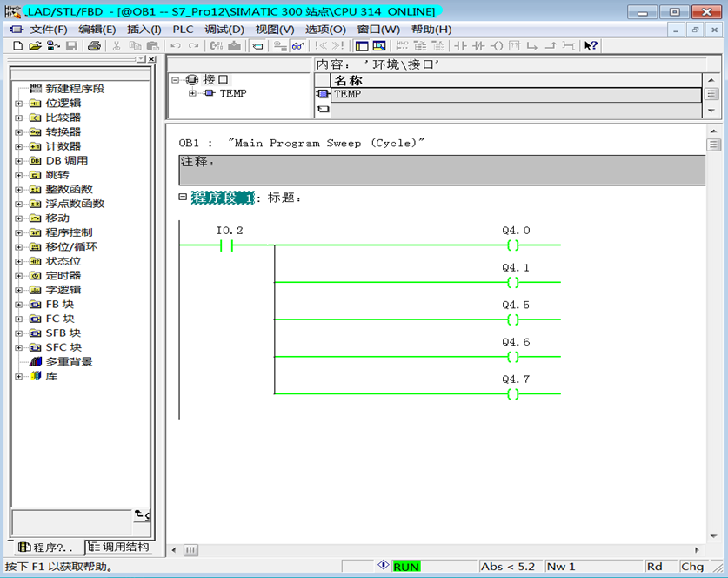Click the Open file toolbar icon

point(35,45)
